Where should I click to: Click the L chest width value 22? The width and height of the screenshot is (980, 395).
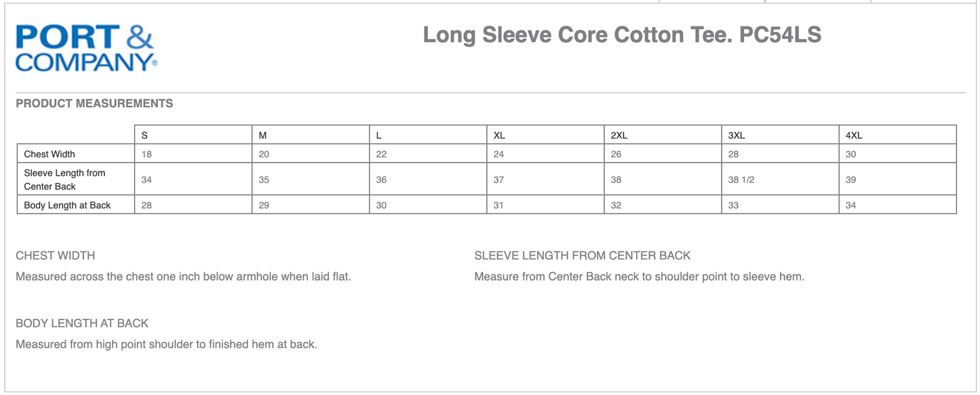point(381,154)
